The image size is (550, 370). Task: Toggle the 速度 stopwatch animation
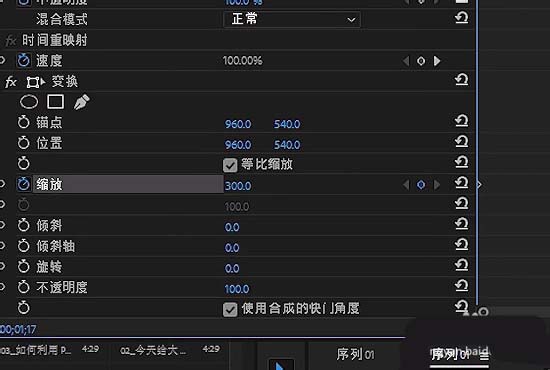click(x=24, y=60)
